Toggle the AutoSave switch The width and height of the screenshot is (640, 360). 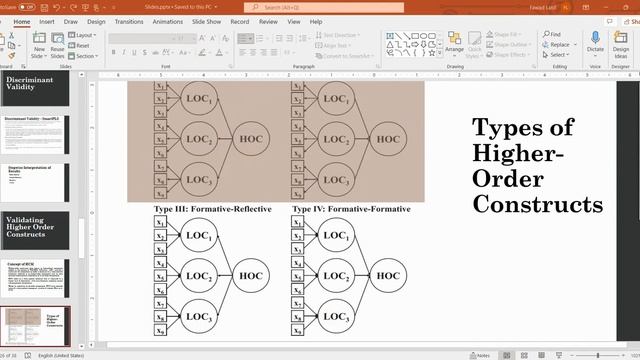[x=27, y=7]
